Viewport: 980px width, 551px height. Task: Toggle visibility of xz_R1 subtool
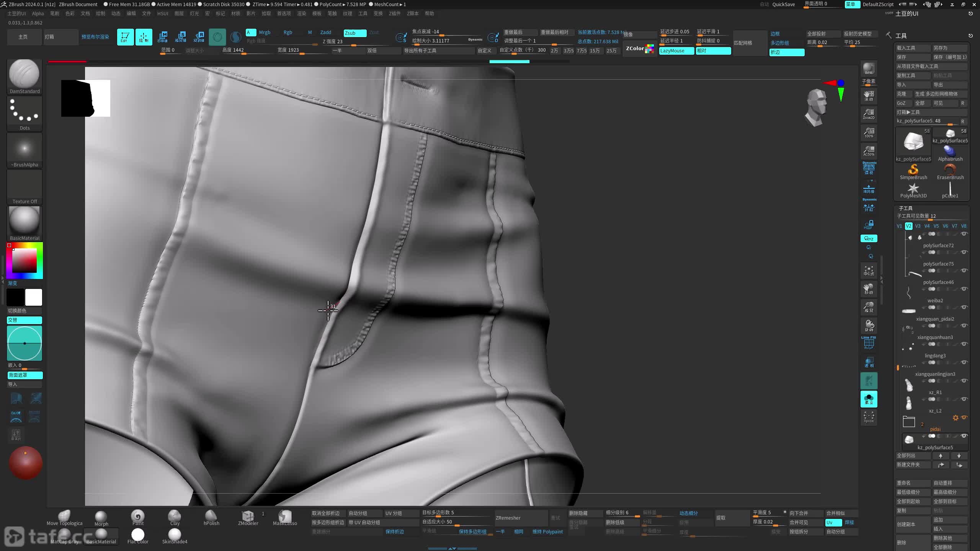click(x=964, y=381)
